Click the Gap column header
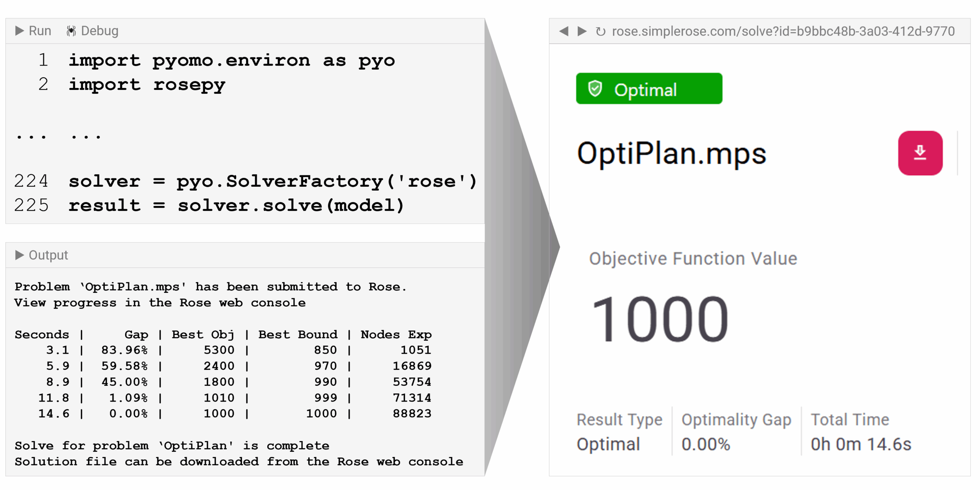Viewport: 980px width, 490px height. coord(136,335)
